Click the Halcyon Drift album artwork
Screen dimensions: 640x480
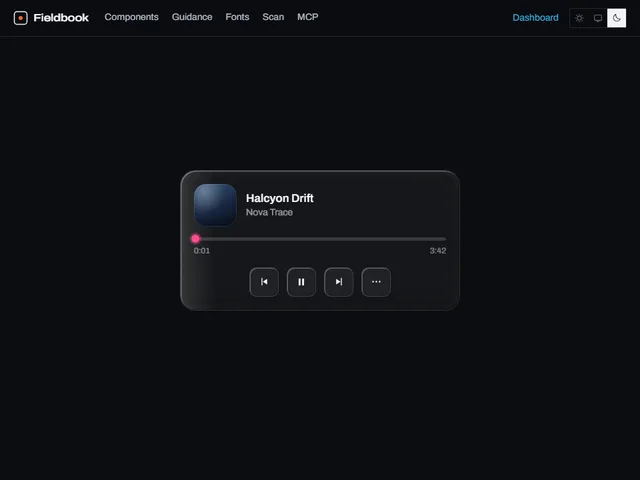215,205
